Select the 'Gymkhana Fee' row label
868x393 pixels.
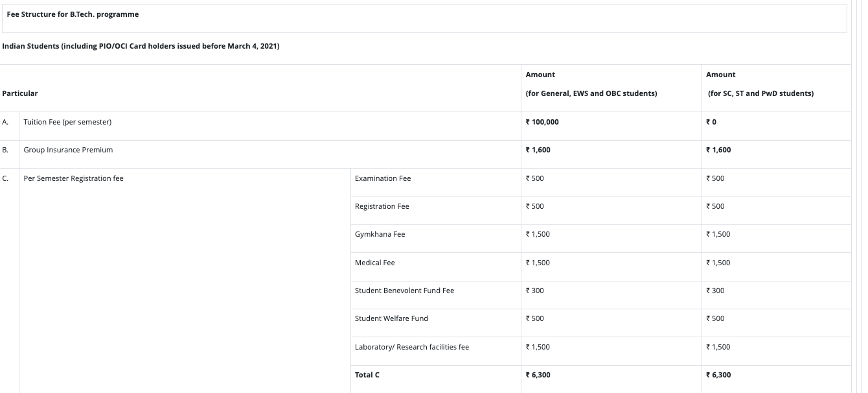(379, 234)
